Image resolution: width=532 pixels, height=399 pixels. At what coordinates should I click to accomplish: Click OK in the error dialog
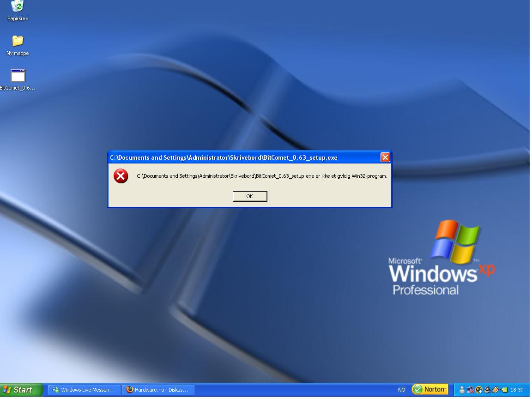[x=251, y=197]
